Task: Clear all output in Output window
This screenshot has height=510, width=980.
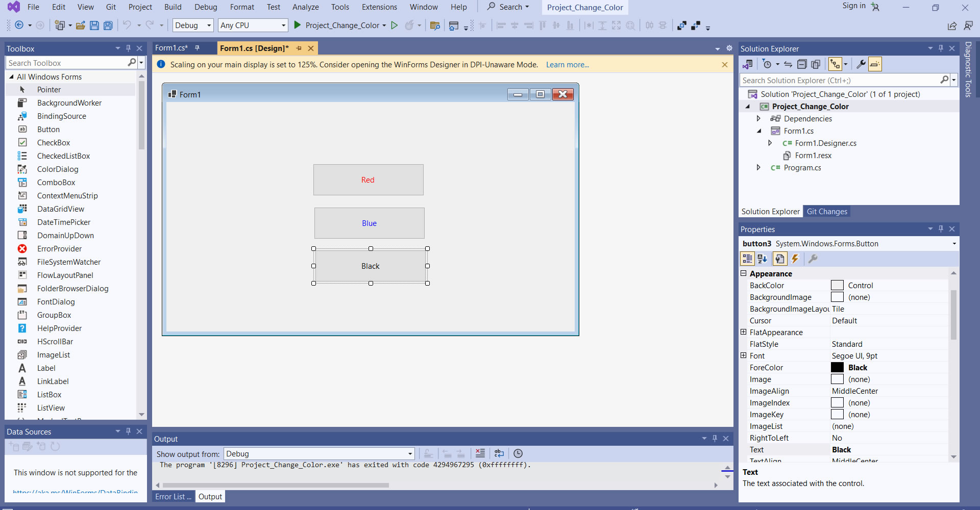Action: click(x=480, y=453)
